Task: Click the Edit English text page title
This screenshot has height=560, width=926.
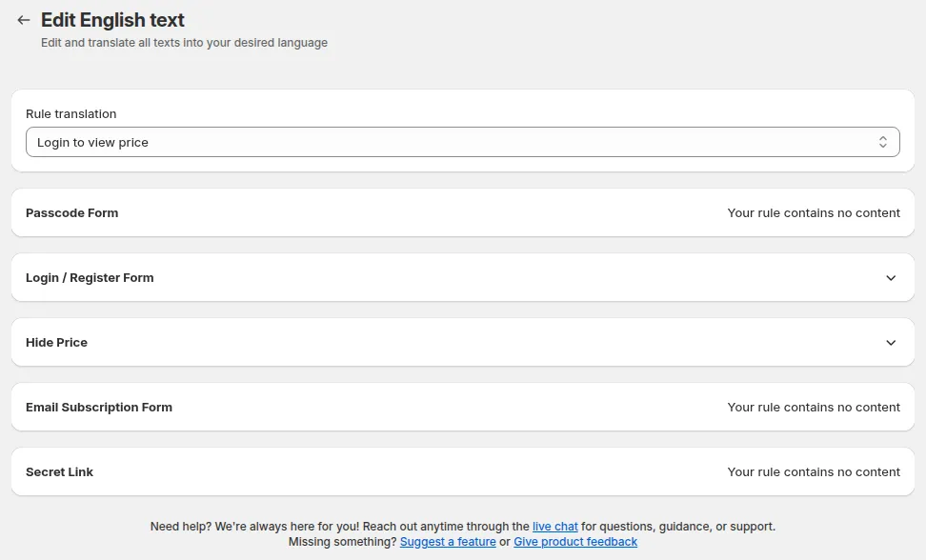Action: tap(112, 20)
